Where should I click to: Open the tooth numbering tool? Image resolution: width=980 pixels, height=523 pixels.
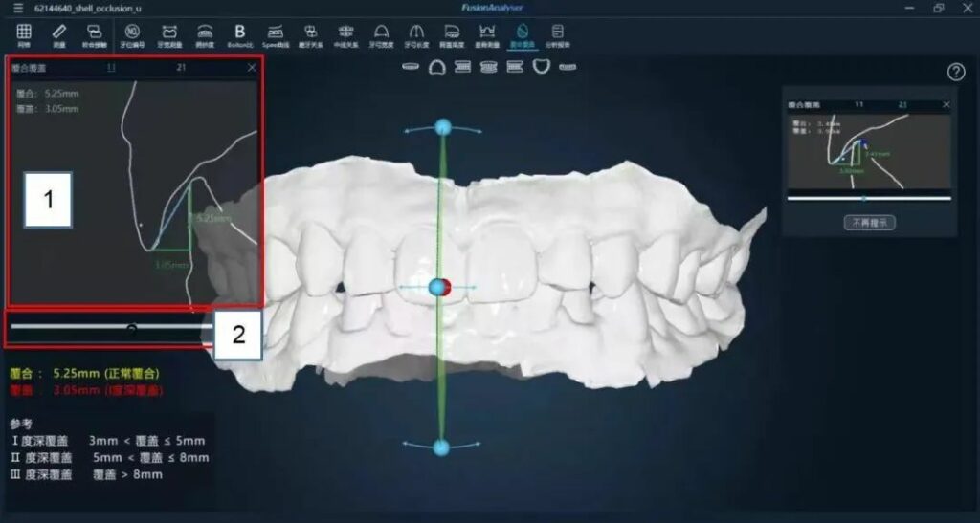pyautogui.click(x=131, y=35)
